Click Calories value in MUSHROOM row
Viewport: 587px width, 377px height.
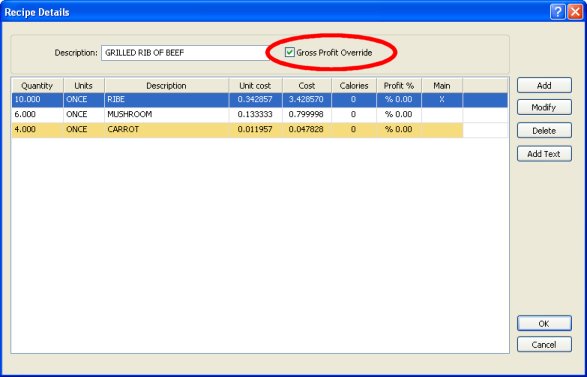pyautogui.click(x=353, y=114)
